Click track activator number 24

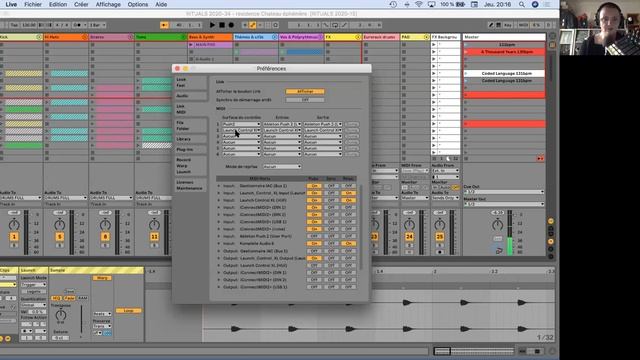click(x=409, y=237)
